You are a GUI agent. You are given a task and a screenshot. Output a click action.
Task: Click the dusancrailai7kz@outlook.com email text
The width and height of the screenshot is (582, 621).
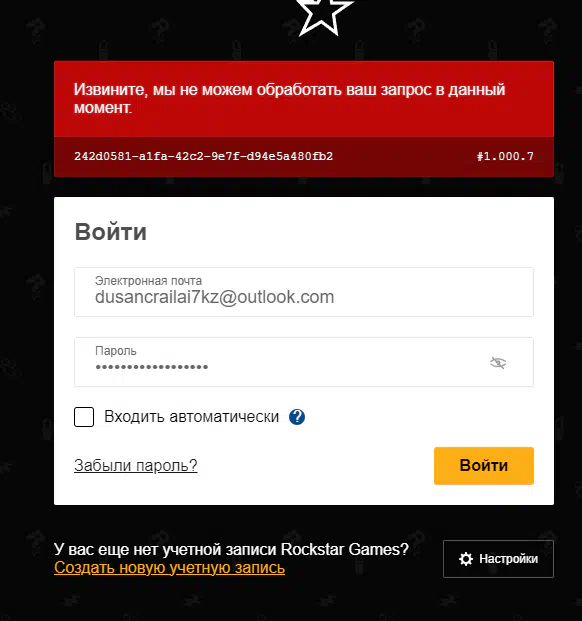pyautogui.click(x=215, y=297)
